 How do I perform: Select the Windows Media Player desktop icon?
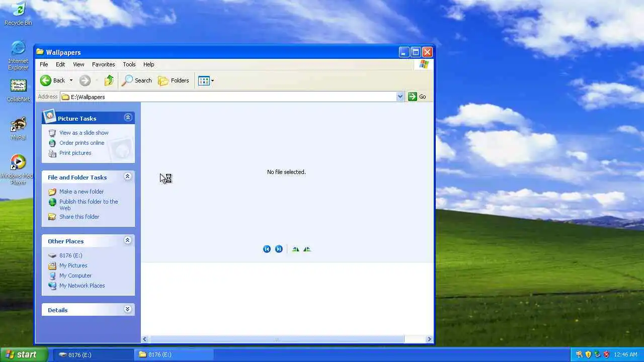point(17,169)
